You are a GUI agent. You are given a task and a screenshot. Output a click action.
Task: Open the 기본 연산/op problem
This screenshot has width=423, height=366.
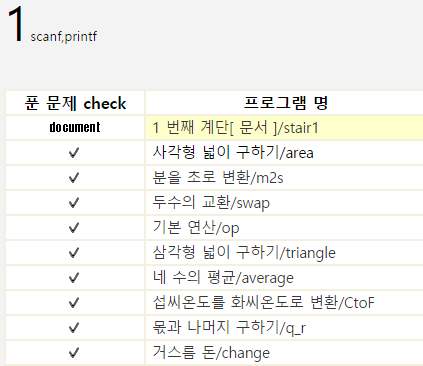pos(196,228)
